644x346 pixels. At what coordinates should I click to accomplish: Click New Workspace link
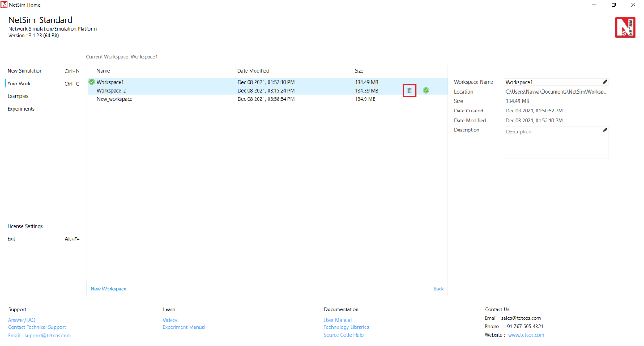(108, 289)
